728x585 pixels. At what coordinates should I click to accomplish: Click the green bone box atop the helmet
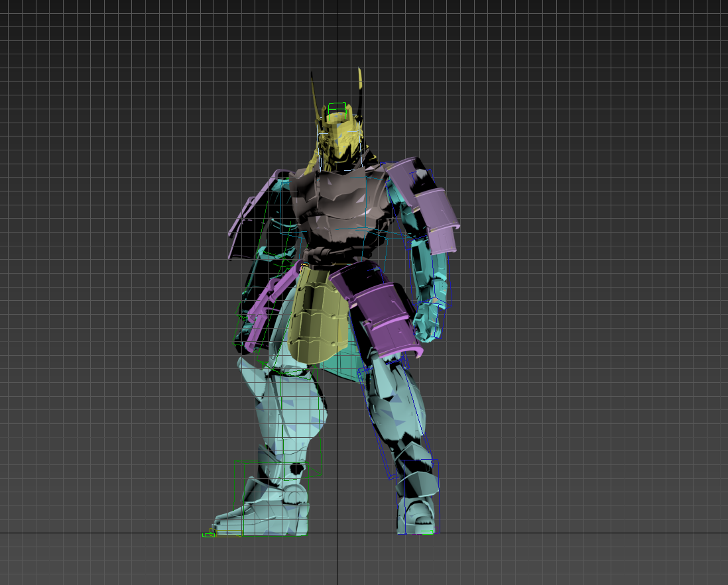pos(337,107)
